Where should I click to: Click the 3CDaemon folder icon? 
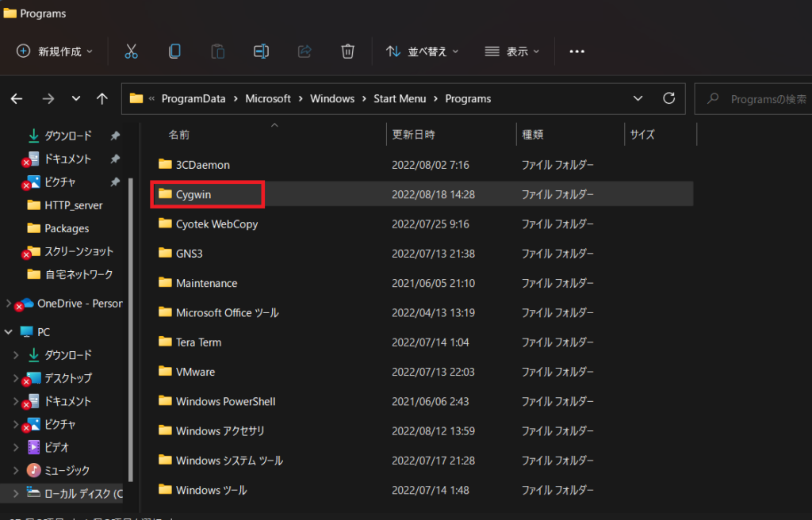(x=165, y=164)
